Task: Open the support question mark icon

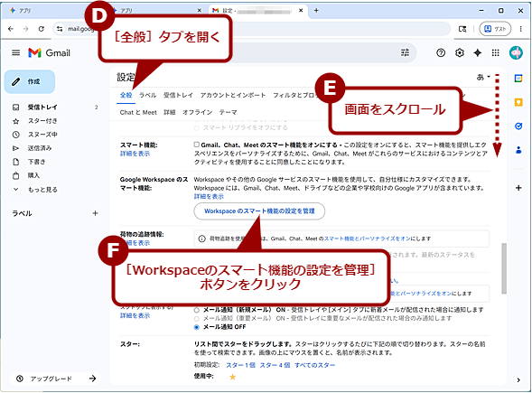Action: pos(441,53)
